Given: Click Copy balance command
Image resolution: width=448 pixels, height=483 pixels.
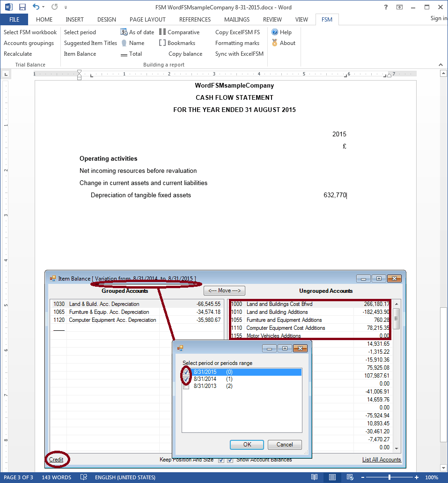Looking at the screenshot, I should 185,53.
